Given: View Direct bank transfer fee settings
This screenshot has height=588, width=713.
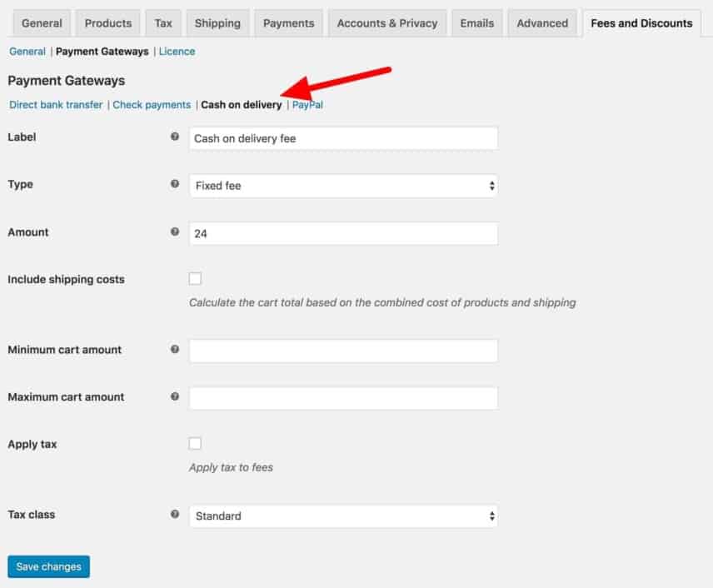Looking at the screenshot, I should point(55,105).
